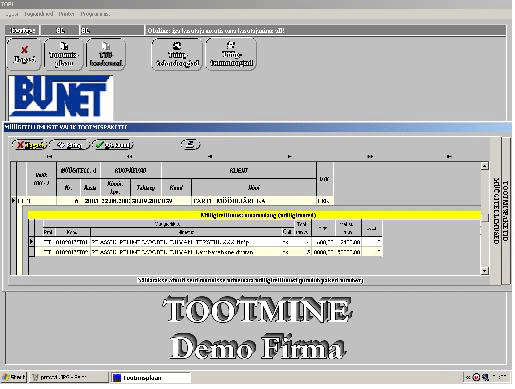Click the row selector box of second product line
This screenshot has width=515, height=389.
32,252
